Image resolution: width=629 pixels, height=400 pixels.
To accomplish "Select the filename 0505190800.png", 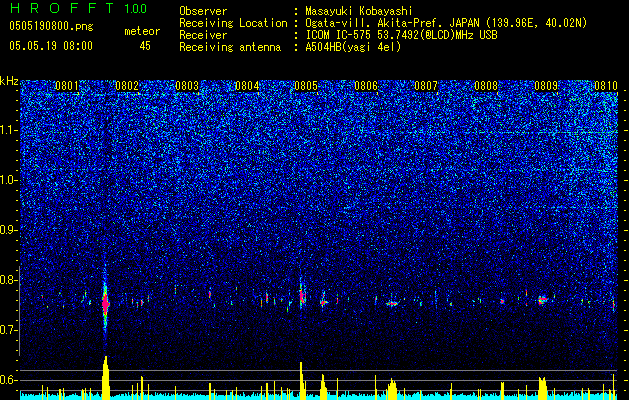I will click(51, 27).
